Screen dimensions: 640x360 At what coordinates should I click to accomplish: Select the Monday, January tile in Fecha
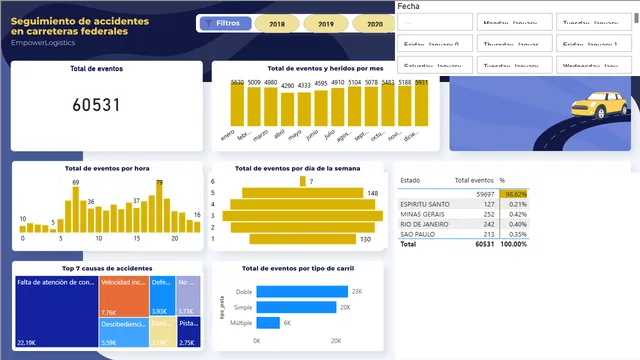tap(514, 22)
